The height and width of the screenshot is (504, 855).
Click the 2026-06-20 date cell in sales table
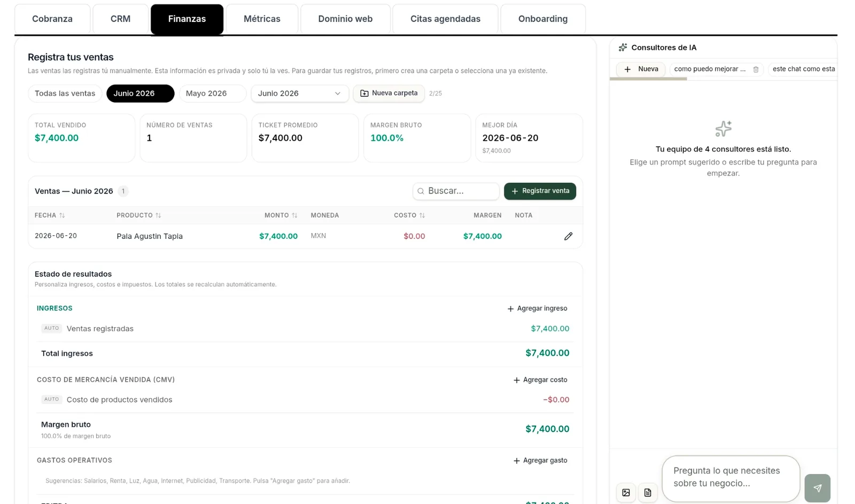click(x=56, y=236)
